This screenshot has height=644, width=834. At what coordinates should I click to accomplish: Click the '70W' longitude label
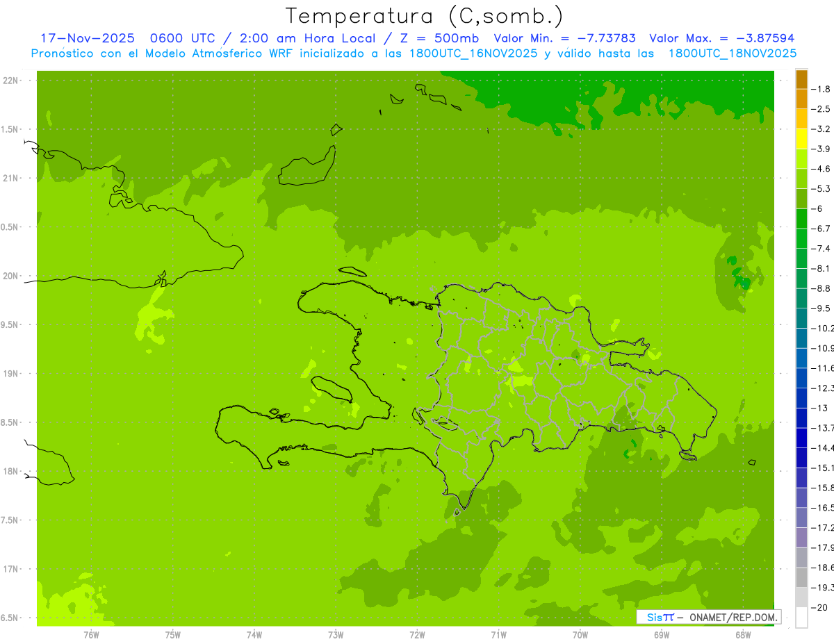[x=580, y=636]
